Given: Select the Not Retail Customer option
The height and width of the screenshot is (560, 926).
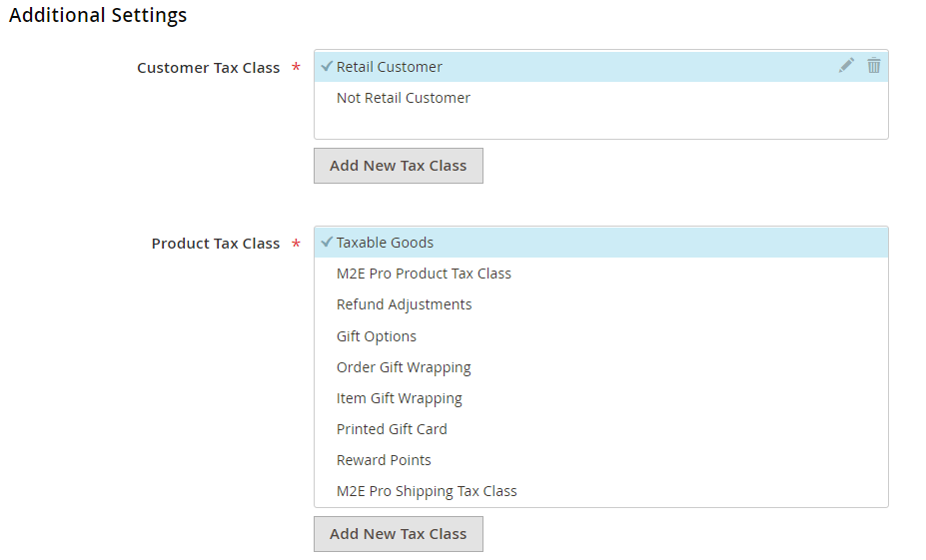Looking at the screenshot, I should click(403, 98).
